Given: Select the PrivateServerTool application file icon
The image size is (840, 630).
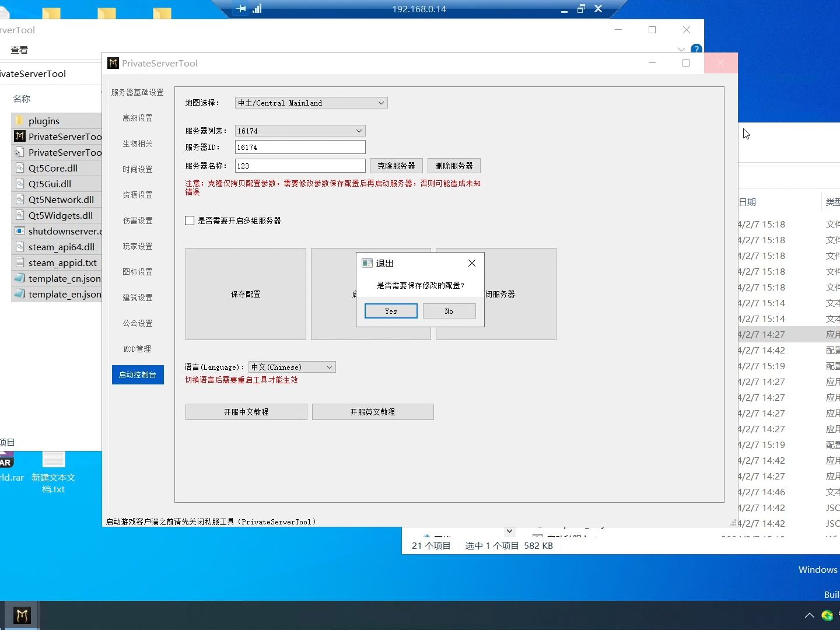Looking at the screenshot, I should pyautogui.click(x=20, y=136).
